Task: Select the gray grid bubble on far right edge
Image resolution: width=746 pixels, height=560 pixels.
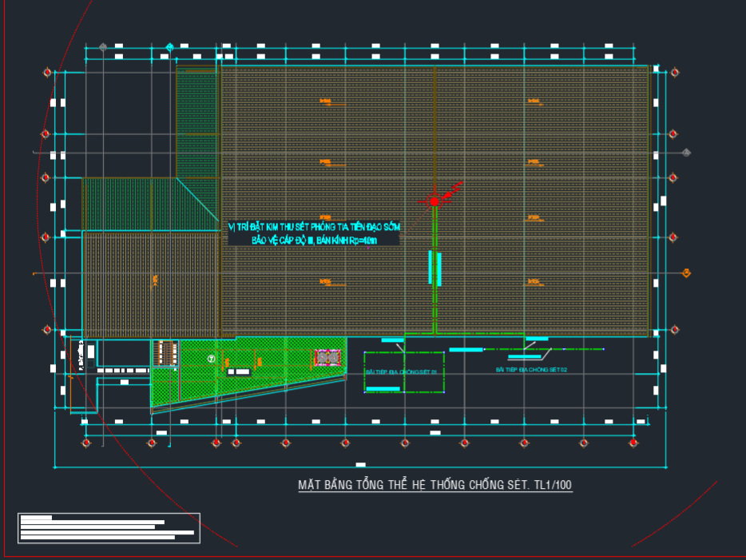Action: pos(686,152)
